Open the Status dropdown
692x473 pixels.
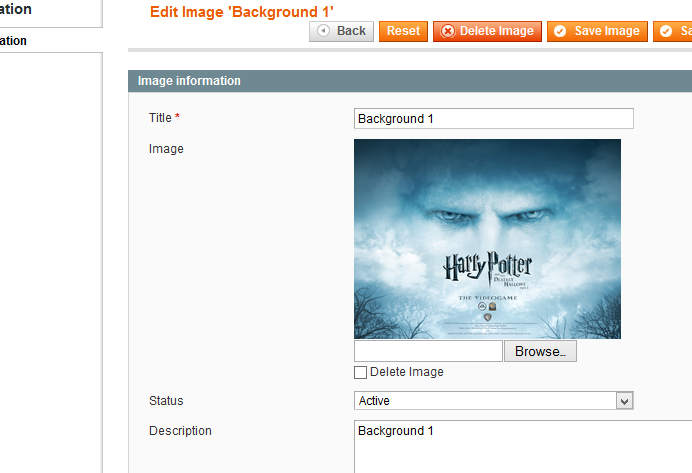493,401
